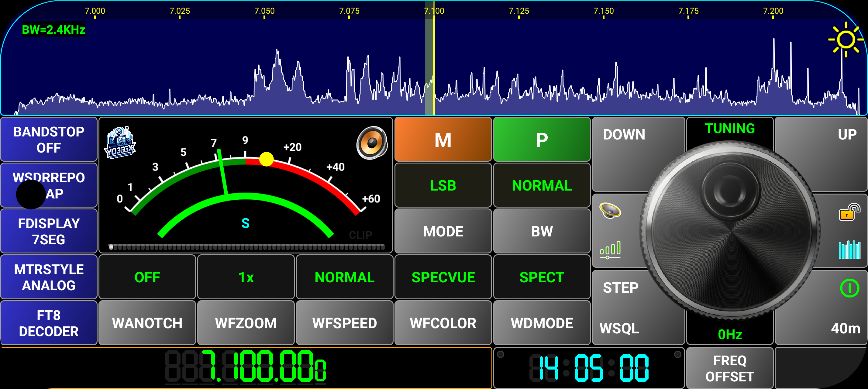Toggle the MTRSTYLE ANALOG setting
This screenshot has height=389, width=868.
tap(49, 277)
